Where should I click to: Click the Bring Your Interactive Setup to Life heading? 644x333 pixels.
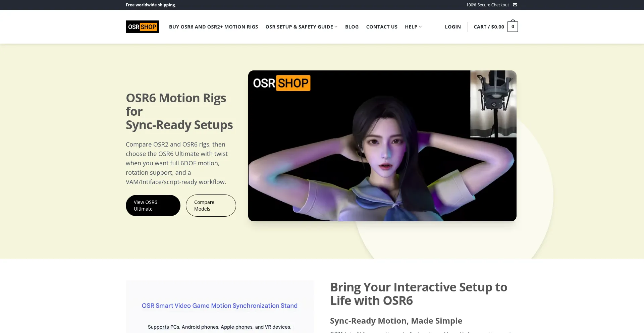419,294
